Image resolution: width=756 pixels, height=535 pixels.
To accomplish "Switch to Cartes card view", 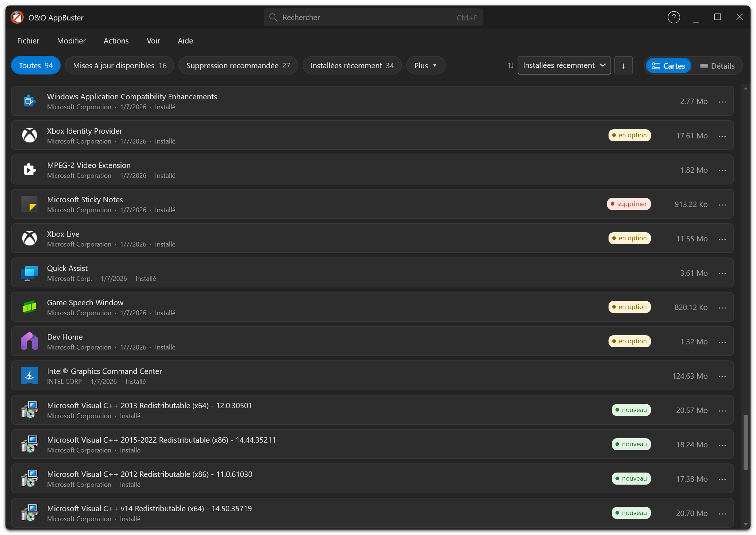I will 668,66.
